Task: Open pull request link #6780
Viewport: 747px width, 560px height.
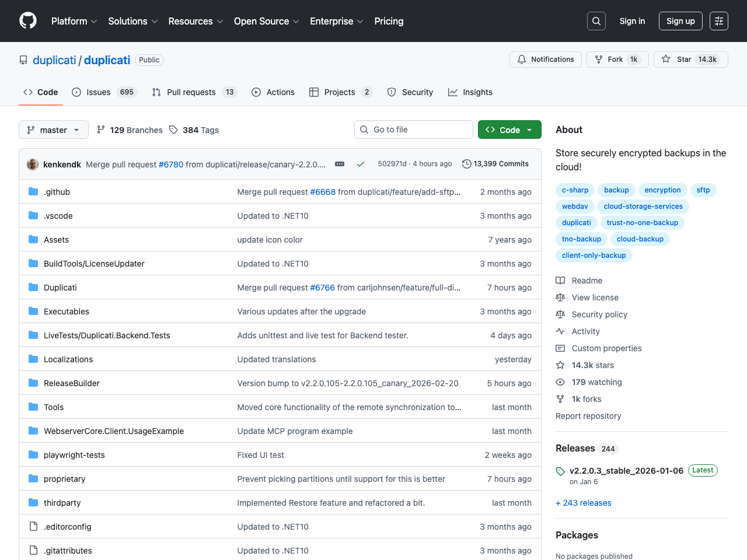Action: [171, 164]
